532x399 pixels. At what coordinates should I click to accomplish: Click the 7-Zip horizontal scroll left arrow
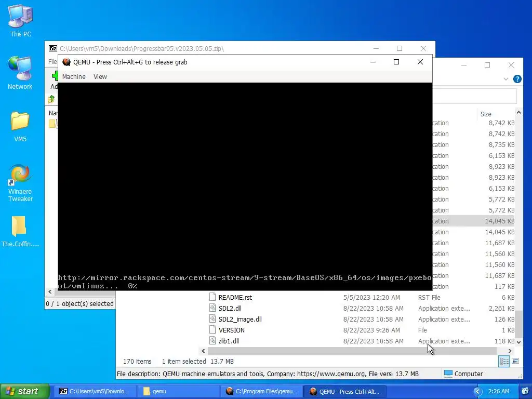(50, 291)
